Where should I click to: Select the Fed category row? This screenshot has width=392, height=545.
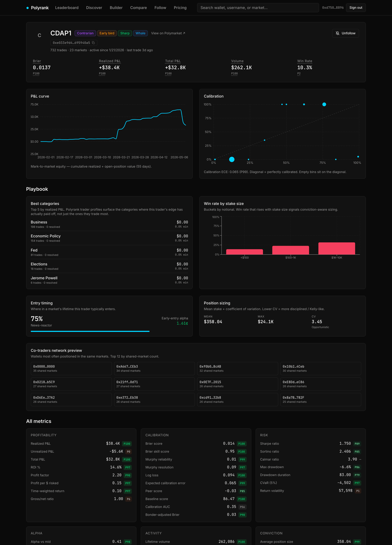[x=109, y=252]
